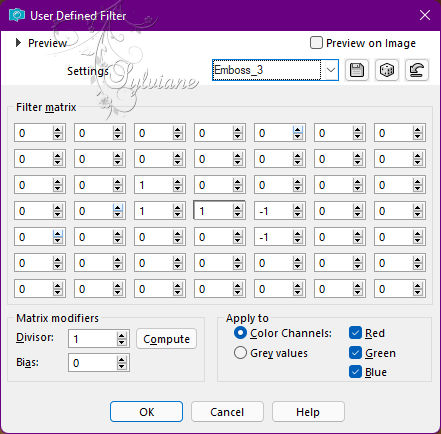Expand the Preview disclosure triangle
Screen dimensions: 441x434
pyautogui.click(x=18, y=43)
